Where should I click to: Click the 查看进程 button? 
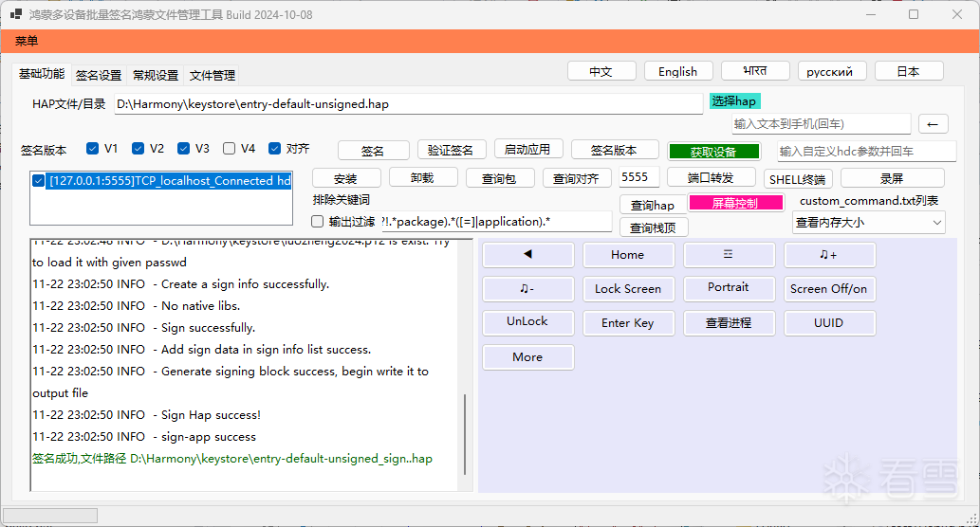pos(729,323)
